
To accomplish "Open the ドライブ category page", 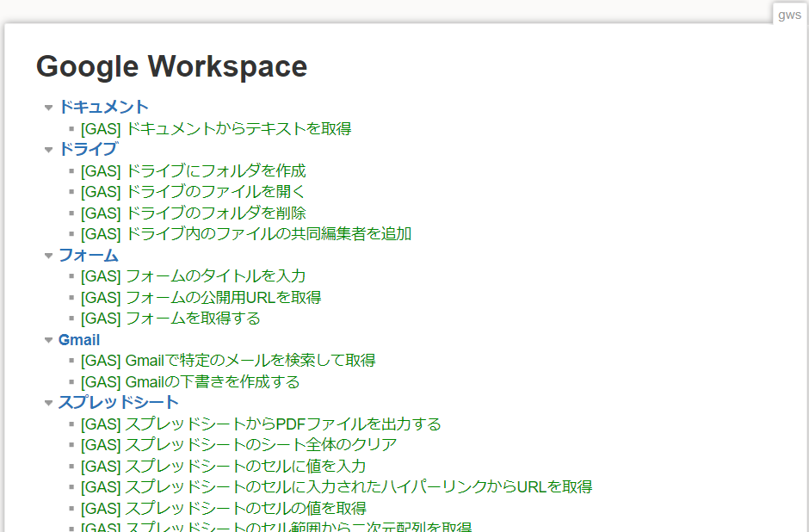I will point(88,149).
